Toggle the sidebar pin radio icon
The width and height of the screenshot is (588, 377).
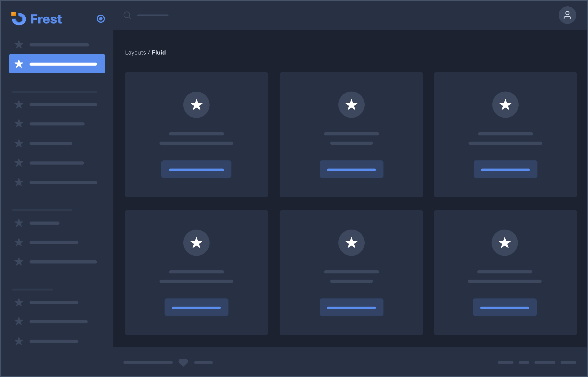[101, 19]
